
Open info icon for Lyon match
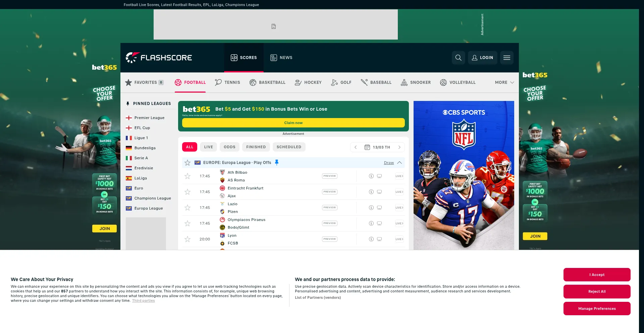tap(371, 239)
